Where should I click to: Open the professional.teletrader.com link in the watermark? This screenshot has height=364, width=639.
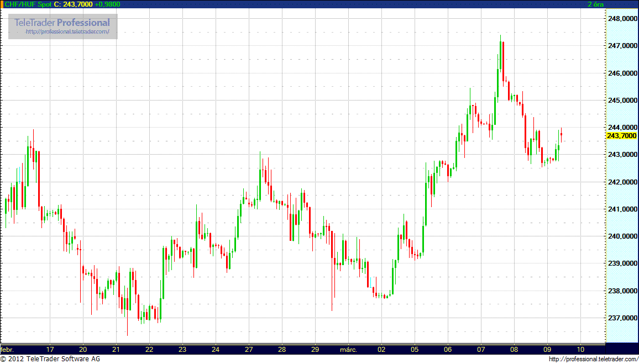(x=72, y=32)
